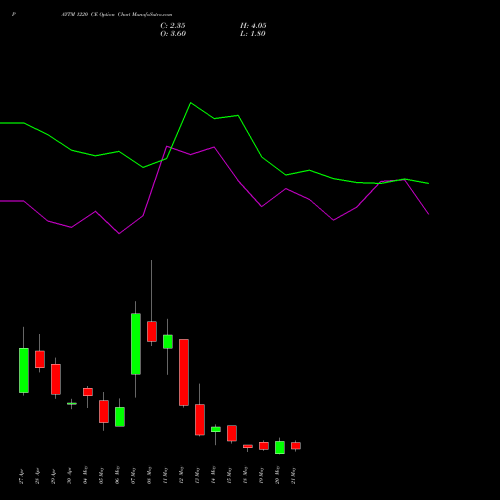Select the green candlestick above 27 Apr
500x500 pixels.
pyautogui.click(x=24, y=370)
